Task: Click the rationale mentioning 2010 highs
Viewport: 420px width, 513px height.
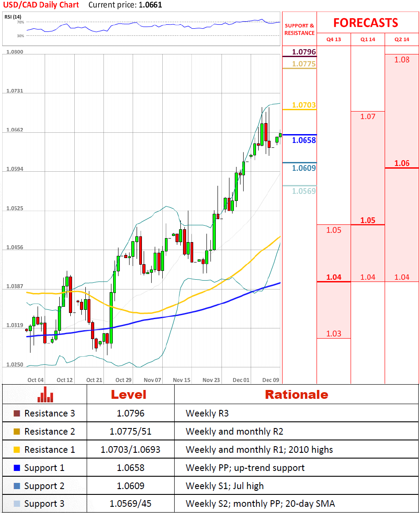Action: click(259, 450)
